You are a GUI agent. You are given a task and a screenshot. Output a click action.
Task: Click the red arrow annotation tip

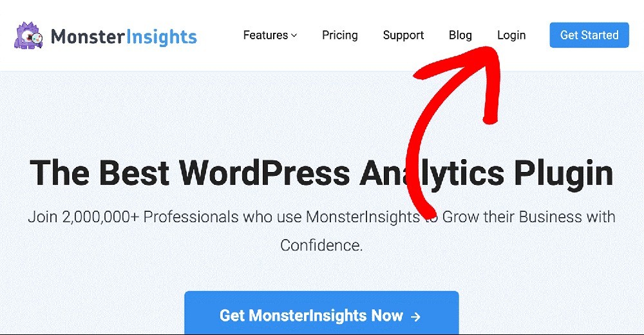pos(491,52)
